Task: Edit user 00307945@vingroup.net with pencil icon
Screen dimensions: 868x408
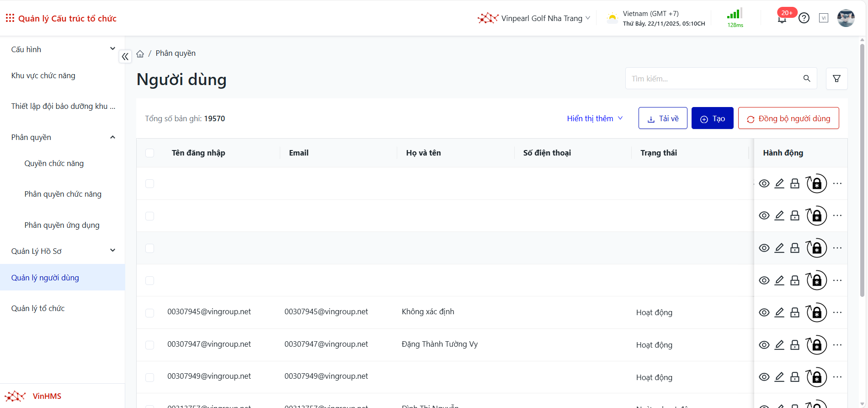Action: click(x=779, y=312)
